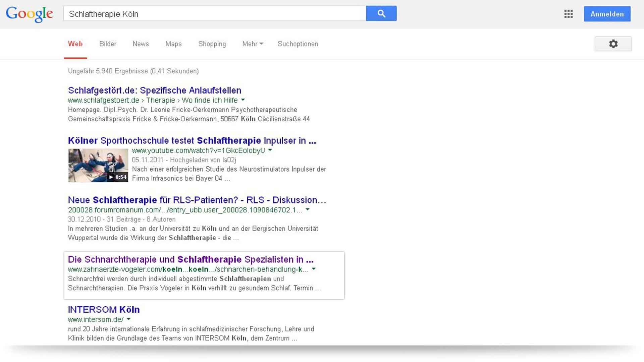
Task: Switch to the Bilder tab
Action: pos(108,44)
